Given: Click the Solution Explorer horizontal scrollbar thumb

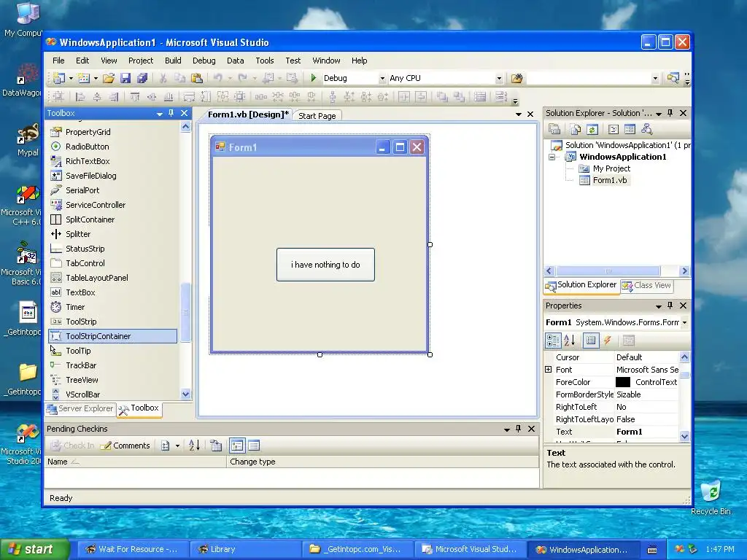Looking at the screenshot, I should point(608,271).
